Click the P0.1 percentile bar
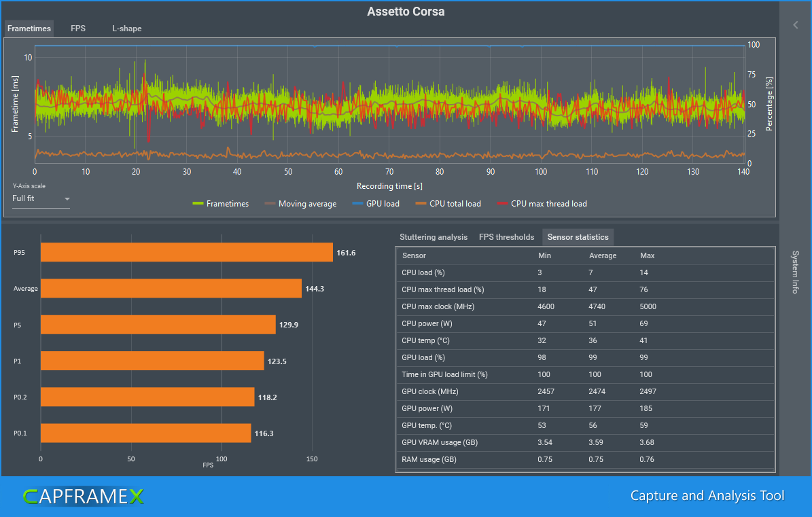Screen dimensions: 812x517 tap(145, 433)
